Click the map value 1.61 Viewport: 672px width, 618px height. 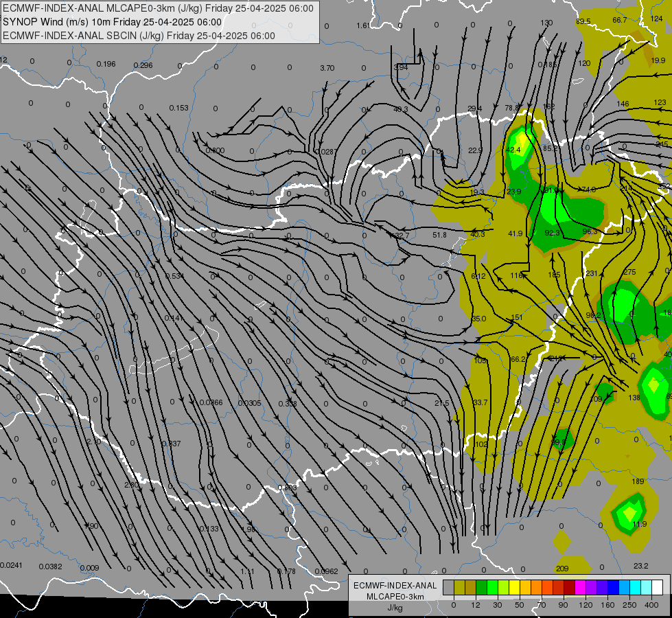[363, 25]
